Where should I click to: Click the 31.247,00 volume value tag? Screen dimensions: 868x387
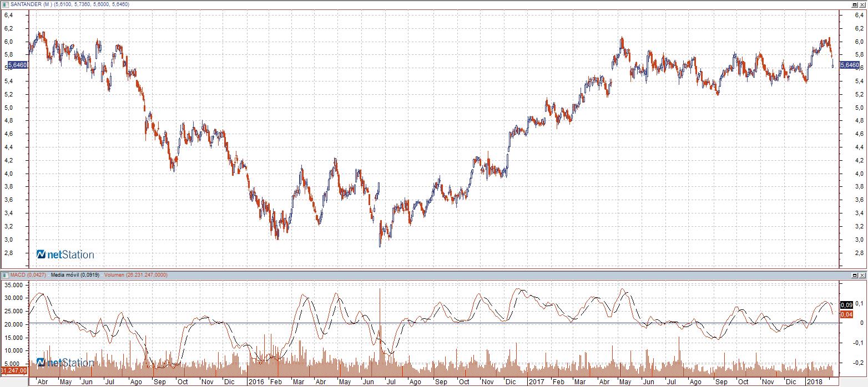click(x=14, y=371)
